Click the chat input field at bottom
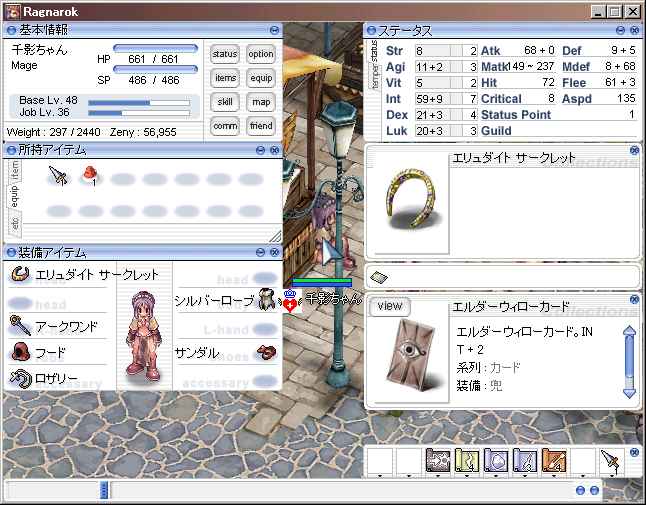646x505 pixels. 340,490
